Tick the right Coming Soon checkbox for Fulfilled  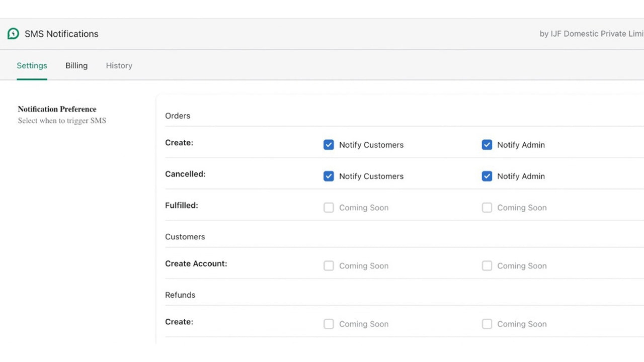tap(487, 208)
